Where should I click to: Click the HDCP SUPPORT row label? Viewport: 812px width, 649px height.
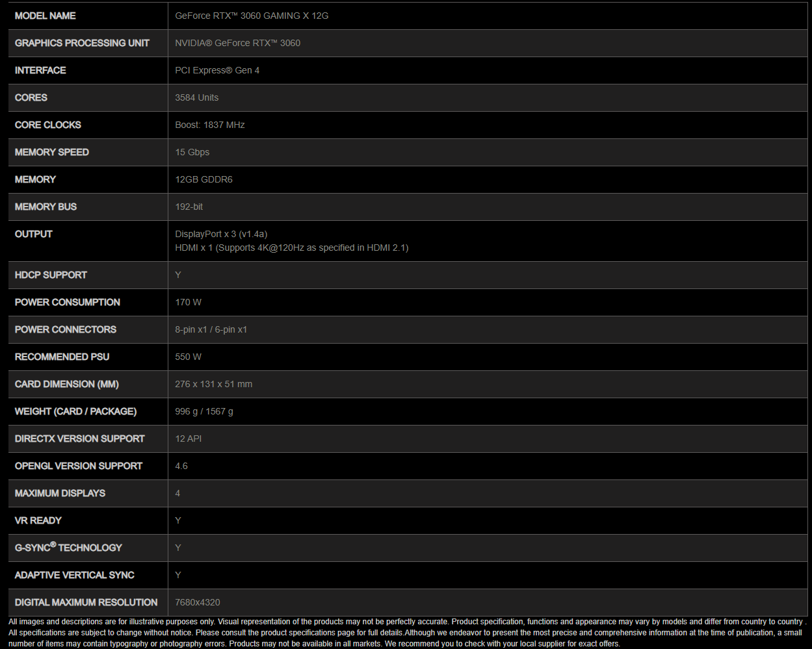51,275
